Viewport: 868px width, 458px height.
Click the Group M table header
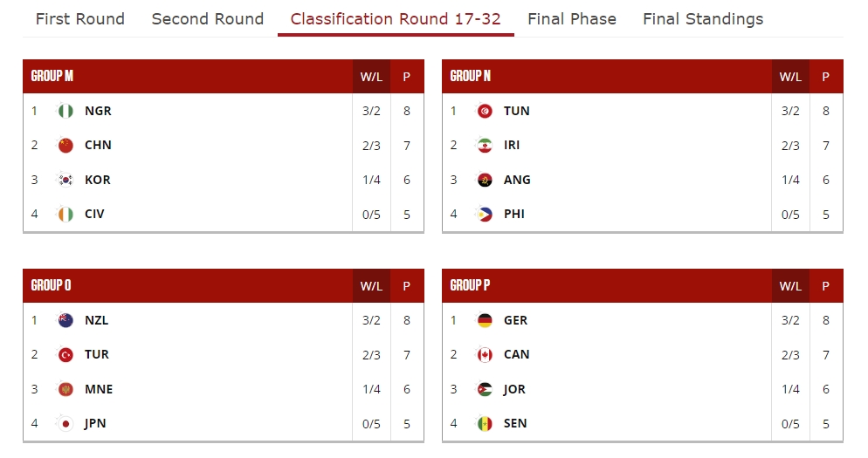click(x=52, y=76)
